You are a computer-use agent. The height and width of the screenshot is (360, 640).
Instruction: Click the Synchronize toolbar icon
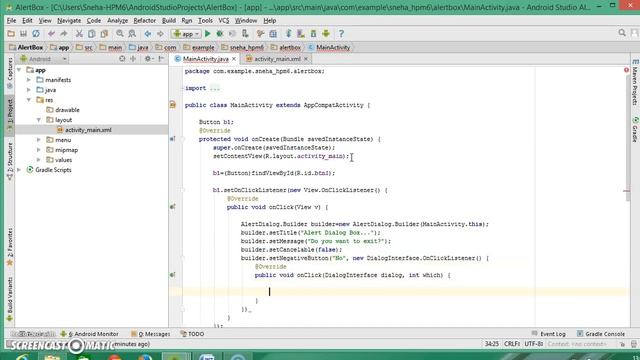[36, 34]
